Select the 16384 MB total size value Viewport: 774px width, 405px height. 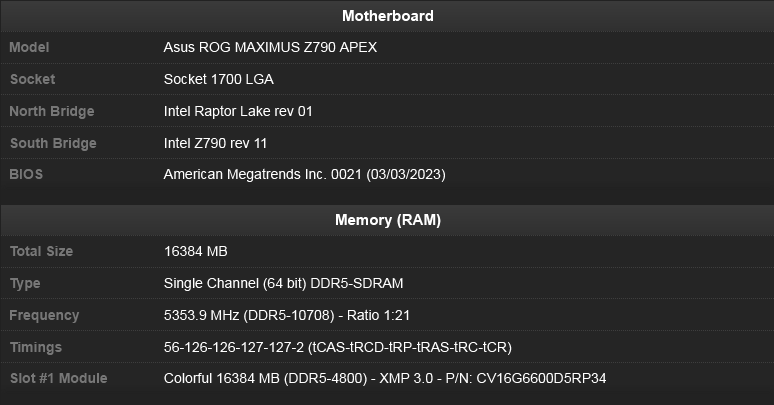(196, 251)
